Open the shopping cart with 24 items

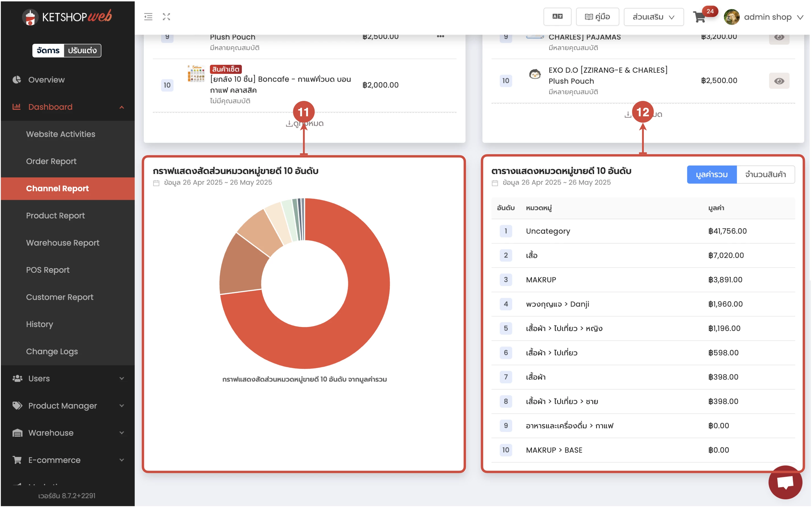[x=700, y=17]
